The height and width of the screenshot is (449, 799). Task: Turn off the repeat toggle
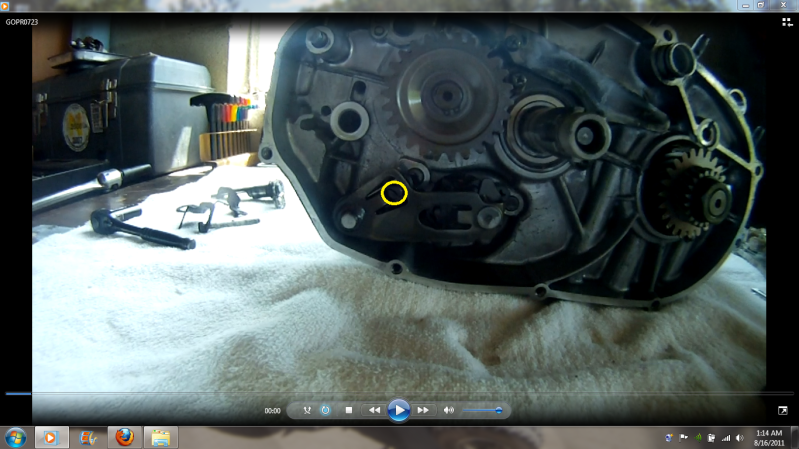point(325,410)
